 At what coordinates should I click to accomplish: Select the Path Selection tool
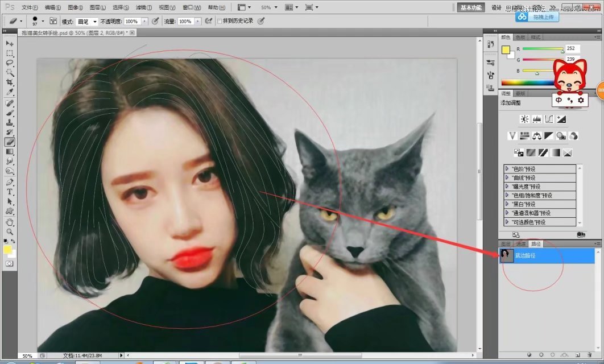[10, 201]
